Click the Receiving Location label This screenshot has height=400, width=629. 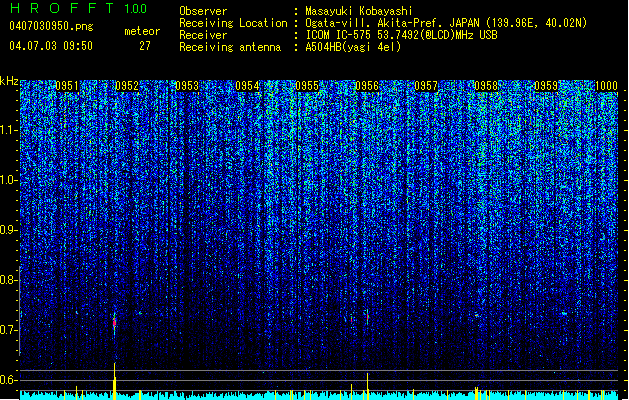tap(233, 23)
